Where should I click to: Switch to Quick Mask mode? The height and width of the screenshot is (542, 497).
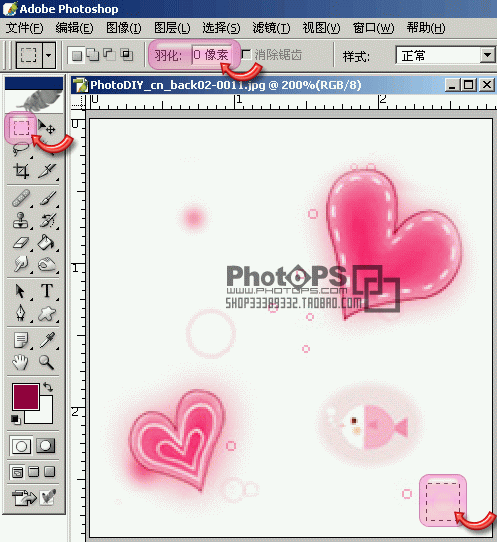46,446
